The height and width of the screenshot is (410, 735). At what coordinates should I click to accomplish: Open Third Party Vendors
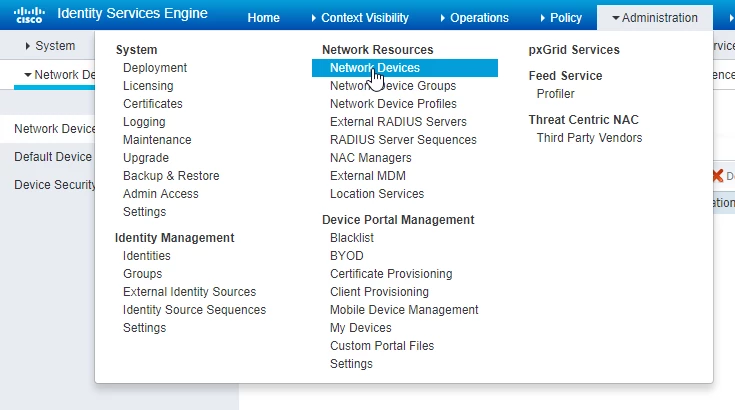pyautogui.click(x=589, y=138)
